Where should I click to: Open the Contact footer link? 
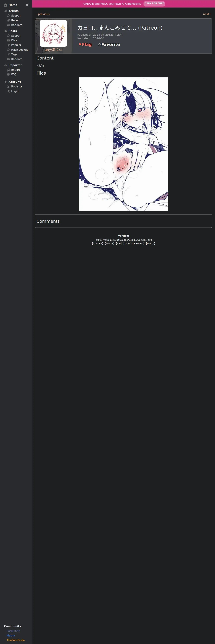point(98,243)
